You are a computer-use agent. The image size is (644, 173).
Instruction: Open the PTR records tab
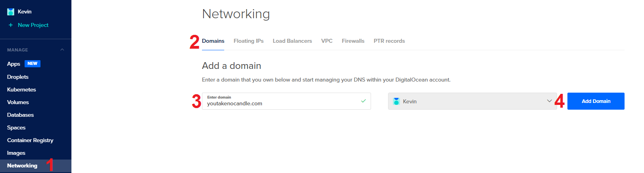click(389, 41)
